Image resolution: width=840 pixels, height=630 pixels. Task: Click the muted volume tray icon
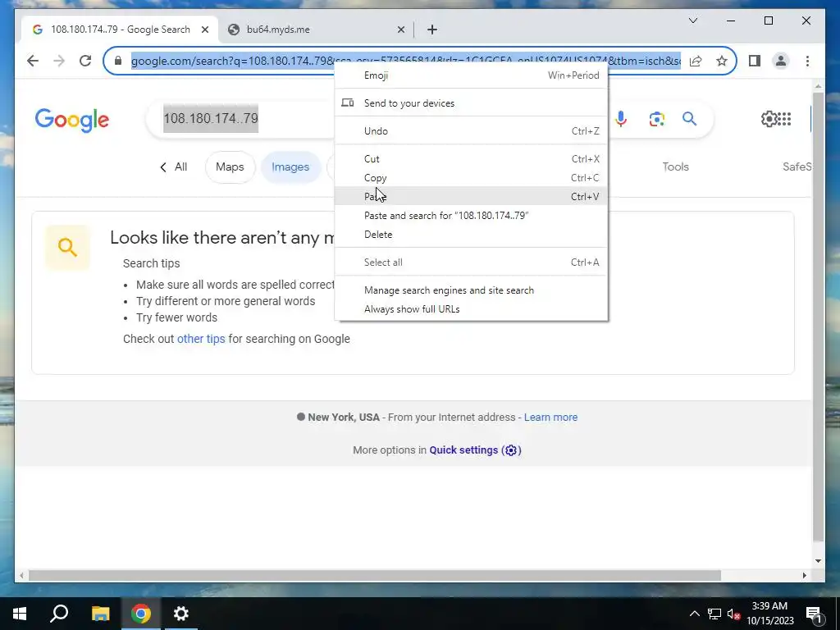[733, 614]
